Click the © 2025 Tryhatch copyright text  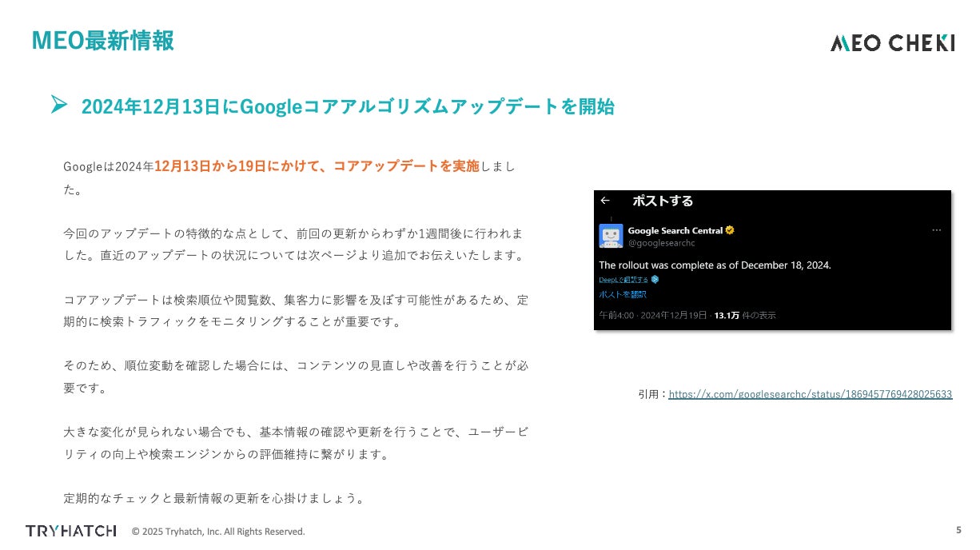coord(218,531)
